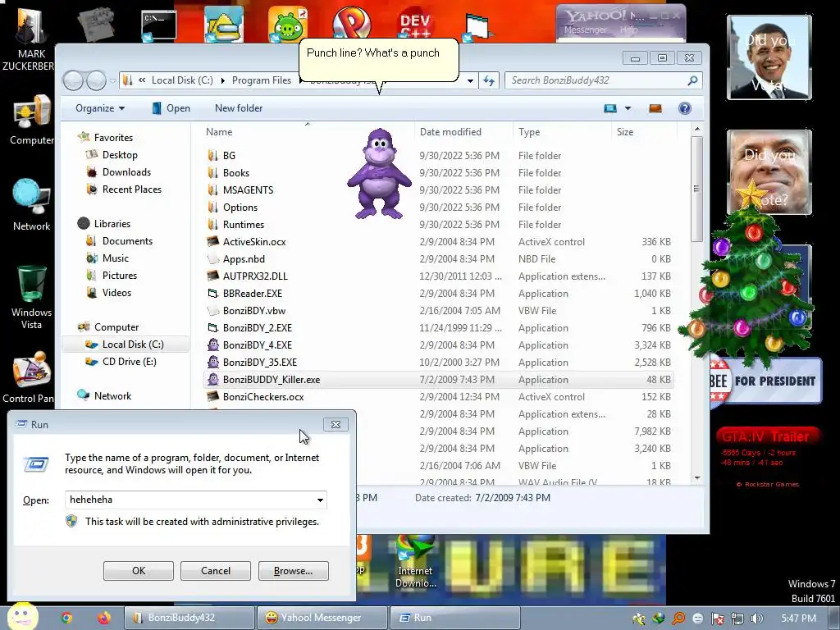Click the Explorer Back navigation button
The width and height of the screenshot is (840, 630).
[x=73, y=81]
